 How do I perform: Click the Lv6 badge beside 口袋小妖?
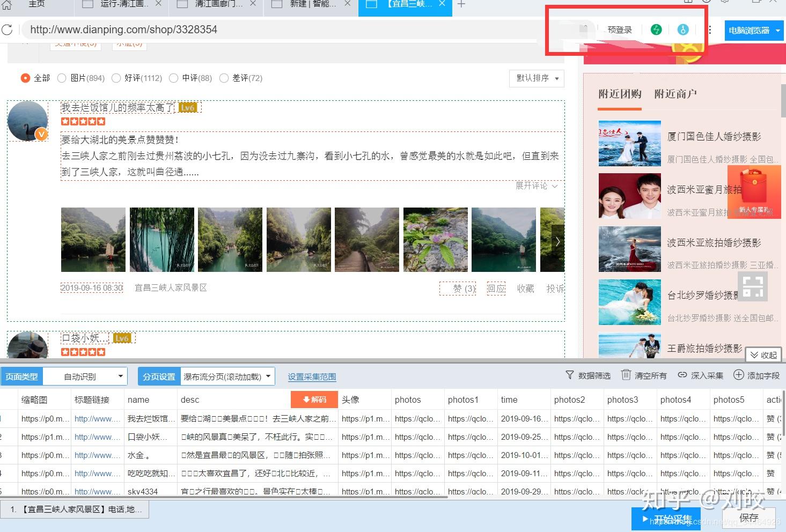pos(122,338)
